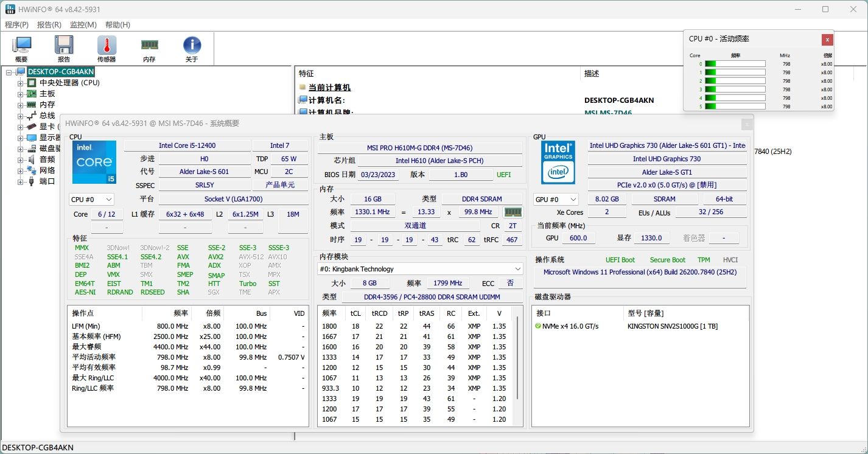Collapse the DESKTOP-CGB4AKN tree node

point(9,72)
